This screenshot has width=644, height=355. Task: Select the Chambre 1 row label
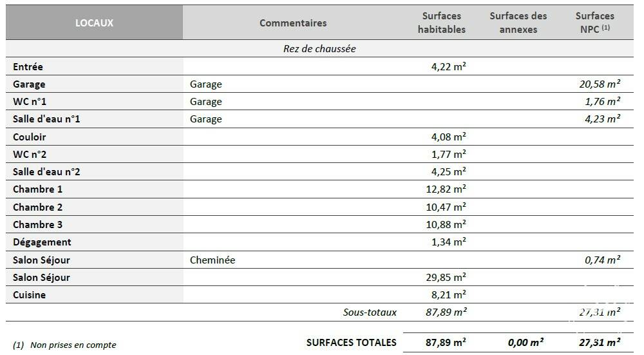point(37,189)
